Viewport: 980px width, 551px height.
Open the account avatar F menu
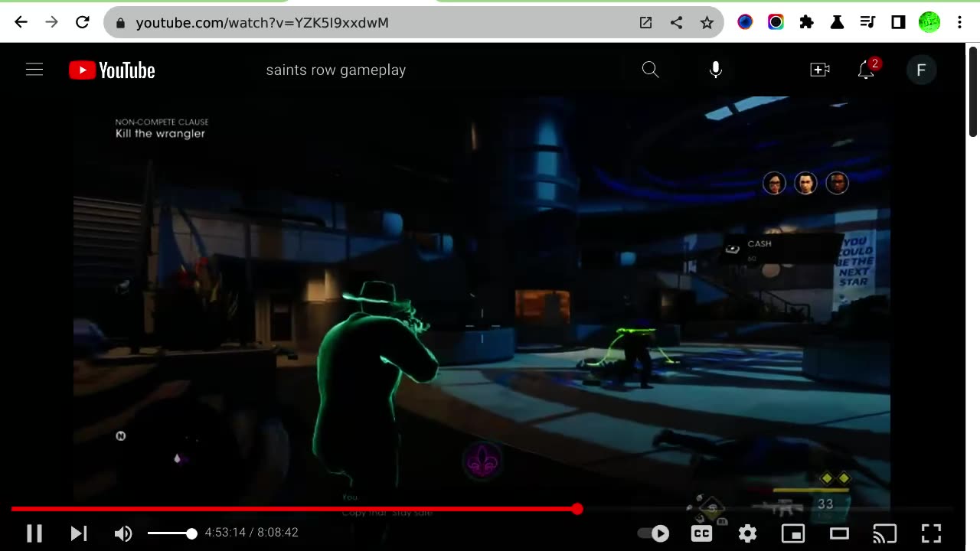click(921, 70)
